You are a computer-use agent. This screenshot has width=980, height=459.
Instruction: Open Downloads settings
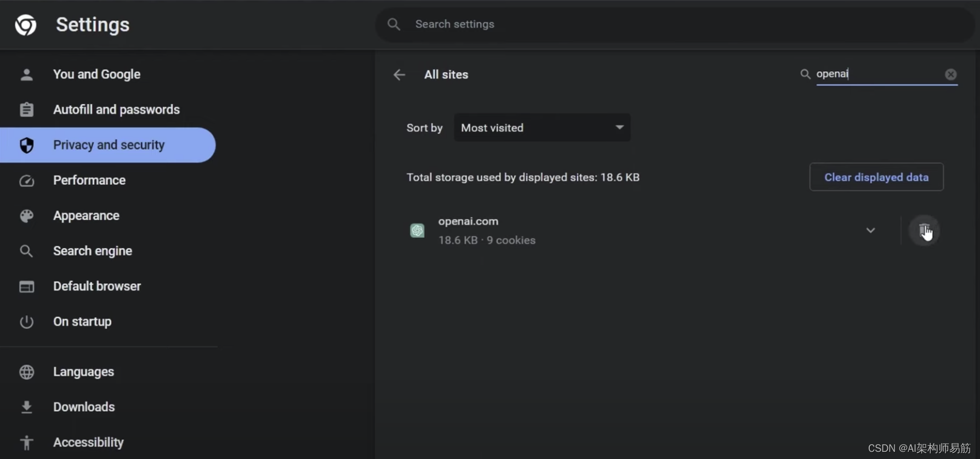(x=84, y=407)
